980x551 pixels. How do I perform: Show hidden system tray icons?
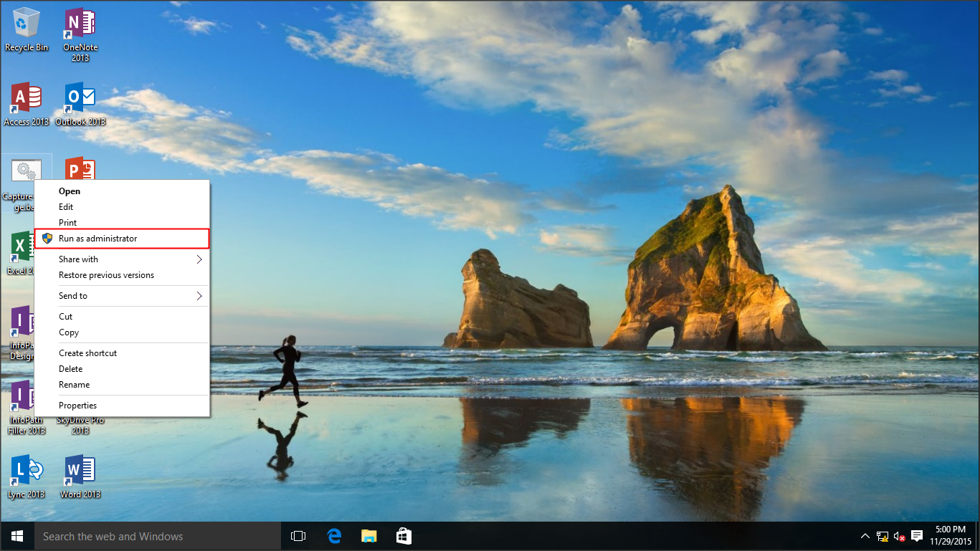point(865,536)
